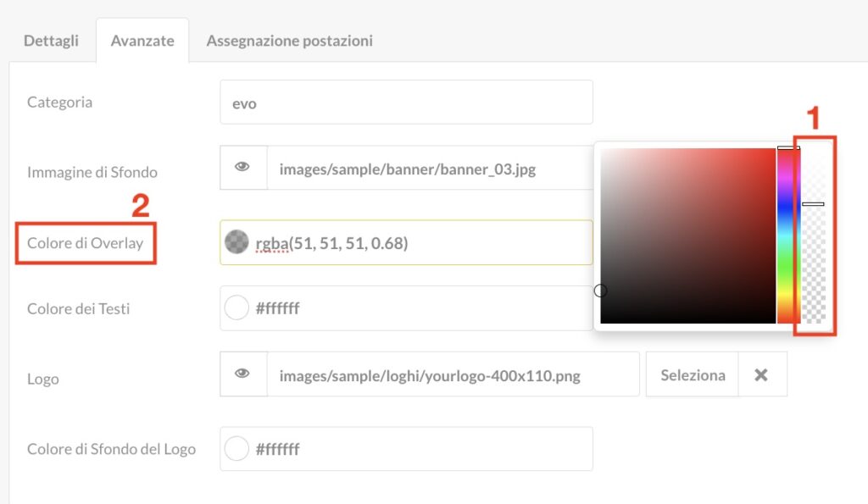Click the logo image path field
Image resolution: width=868 pixels, height=504 pixels.
[x=453, y=374]
